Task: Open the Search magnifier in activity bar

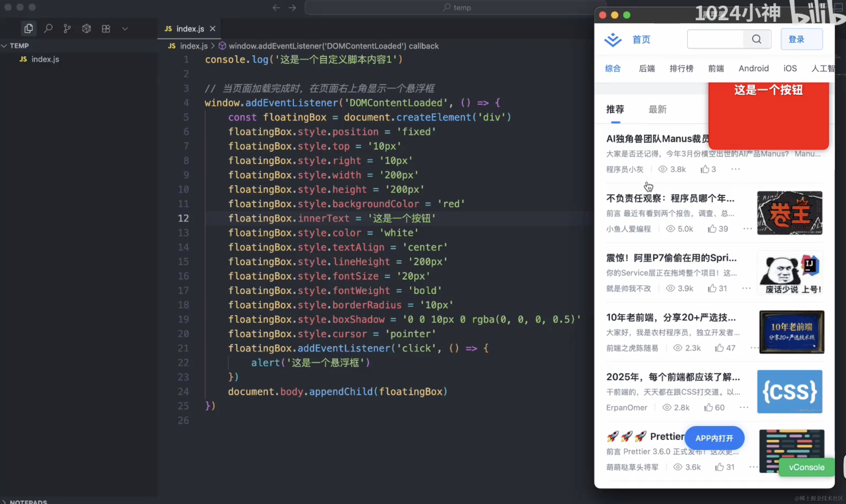Action: pyautogui.click(x=48, y=29)
